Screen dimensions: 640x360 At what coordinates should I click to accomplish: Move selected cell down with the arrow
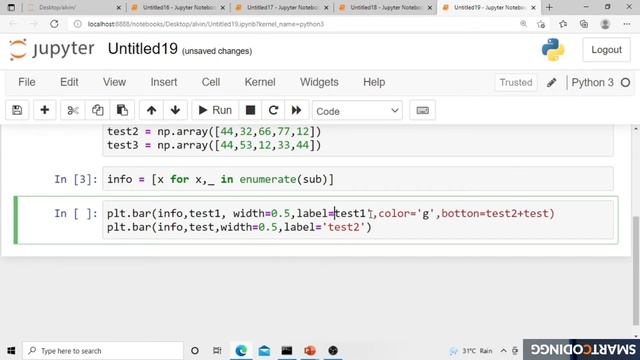pyautogui.click(x=176, y=110)
